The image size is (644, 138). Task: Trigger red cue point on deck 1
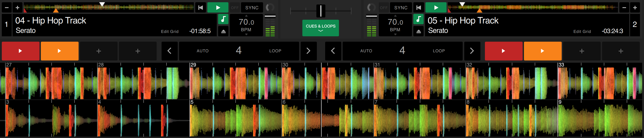coord(20,51)
